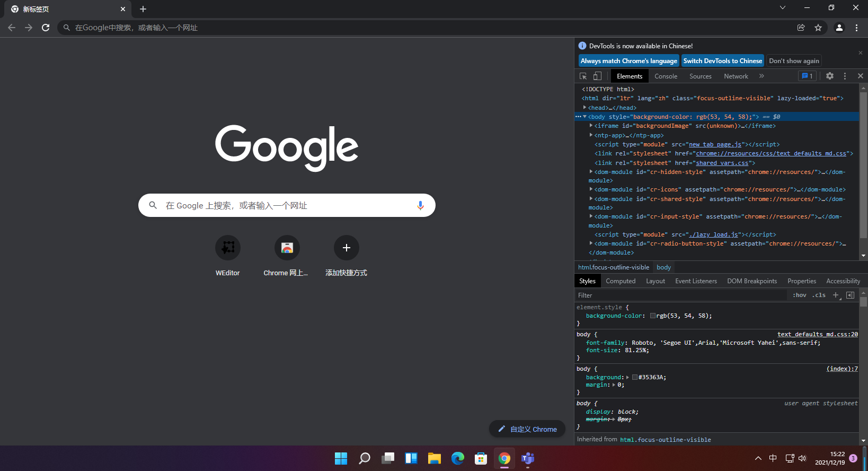This screenshot has height=471, width=868.
Task: Go forward with browser forward arrow
Action: [x=29, y=28]
